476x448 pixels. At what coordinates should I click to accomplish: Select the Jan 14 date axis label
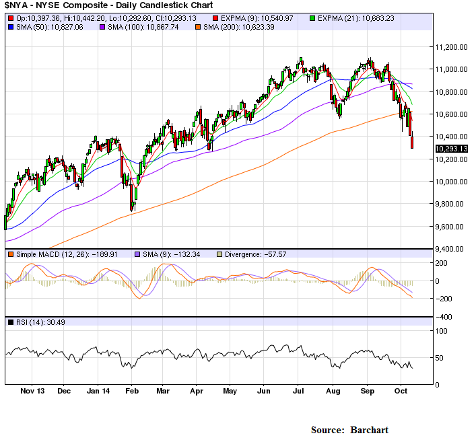point(98,390)
